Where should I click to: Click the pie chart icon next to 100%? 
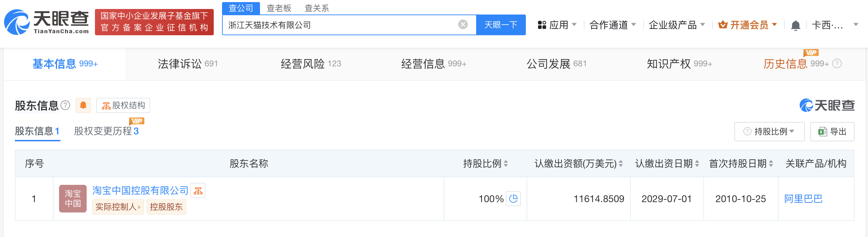(513, 199)
